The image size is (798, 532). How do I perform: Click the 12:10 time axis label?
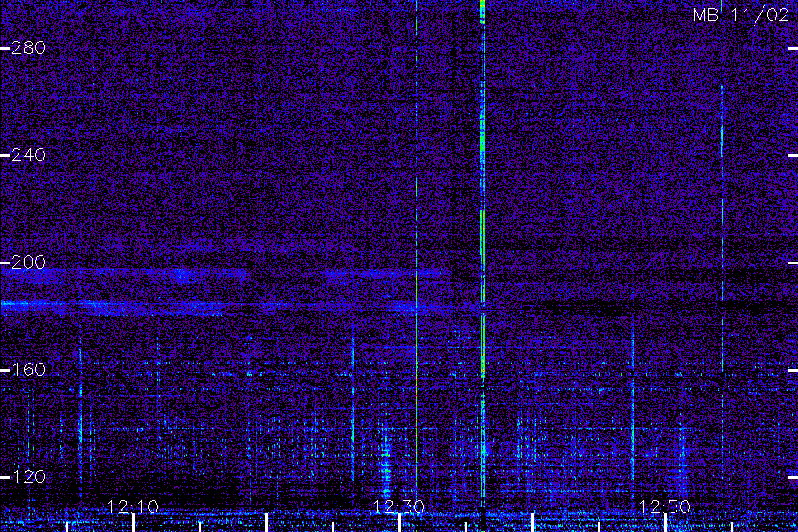click(x=133, y=506)
